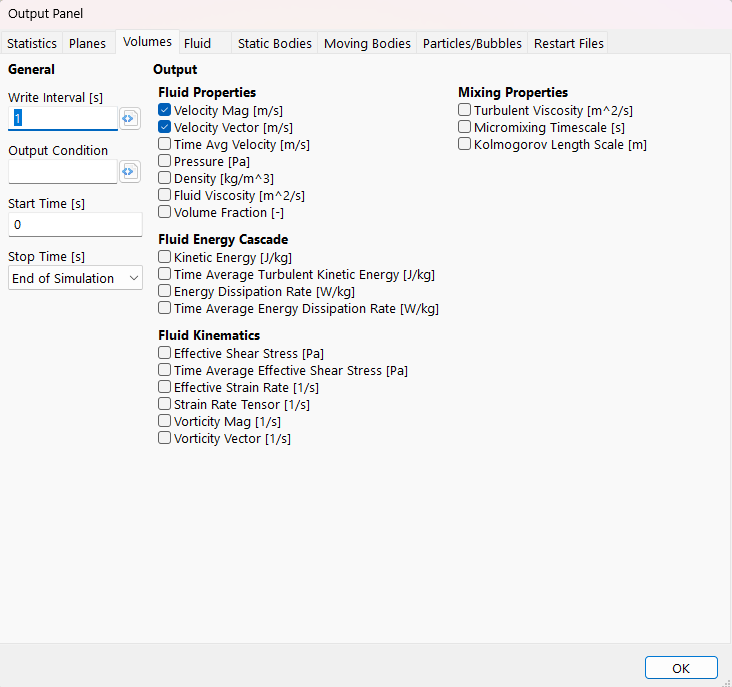Check Effective Shear Stress [Pa]
Image resolution: width=732 pixels, height=687 pixels.
[x=165, y=354]
